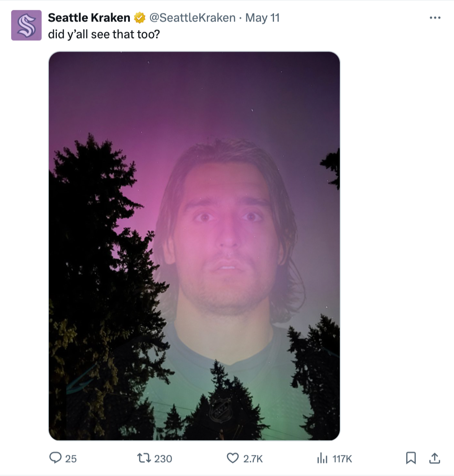This screenshot has width=454, height=476.
Task: Select the tweet text 'did y'all see that too?'
Action: pos(104,35)
